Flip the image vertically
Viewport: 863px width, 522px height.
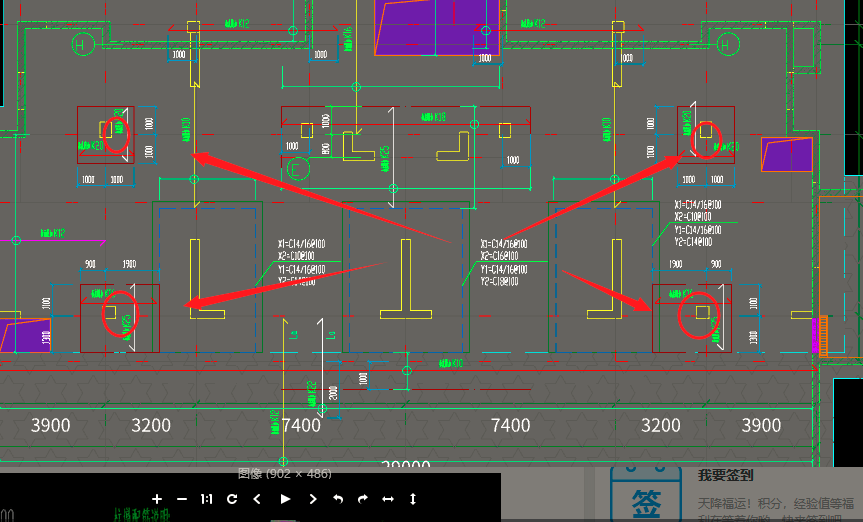click(413, 499)
